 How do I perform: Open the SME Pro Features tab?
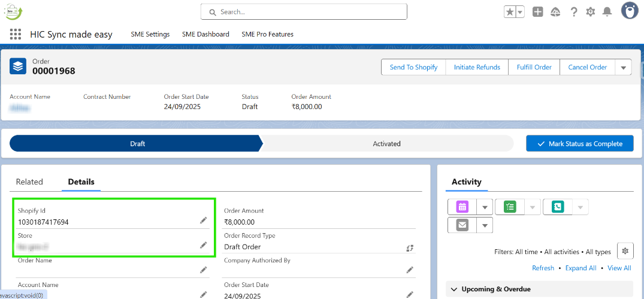click(x=267, y=35)
